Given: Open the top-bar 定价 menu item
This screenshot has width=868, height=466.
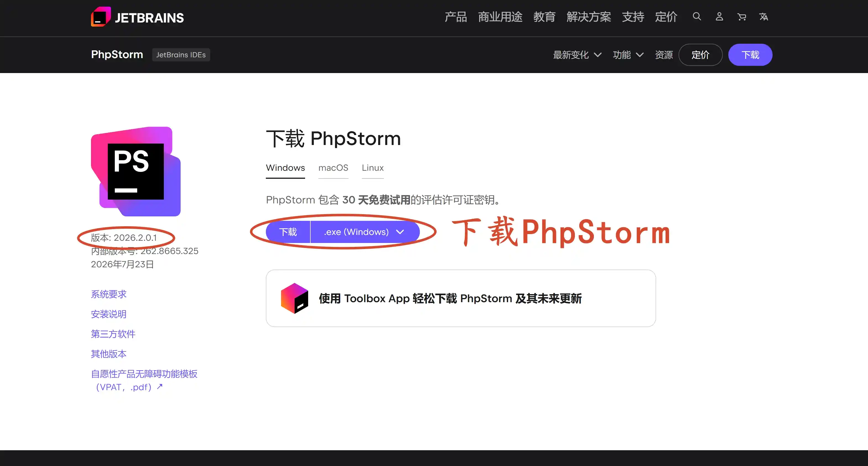Looking at the screenshot, I should coord(666,17).
